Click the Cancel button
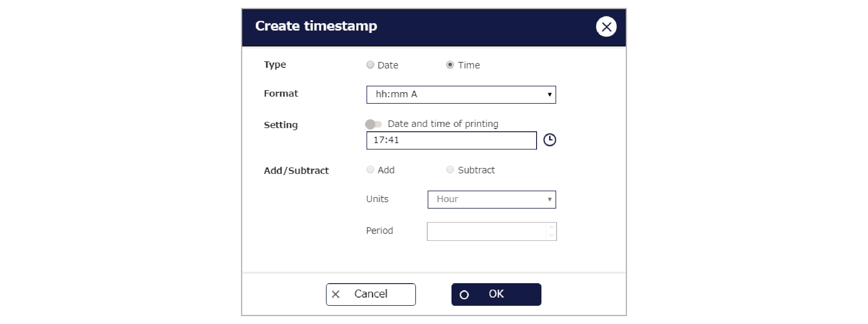Image resolution: width=868 pixels, height=324 pixels. (x=368, y=293)
